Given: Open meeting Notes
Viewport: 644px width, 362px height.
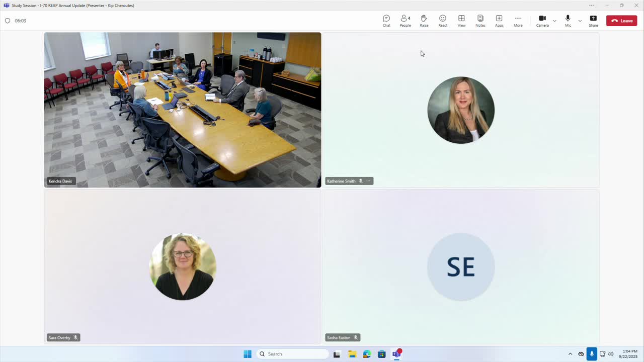Looking at the screenshot, I should tap(480, 21).
